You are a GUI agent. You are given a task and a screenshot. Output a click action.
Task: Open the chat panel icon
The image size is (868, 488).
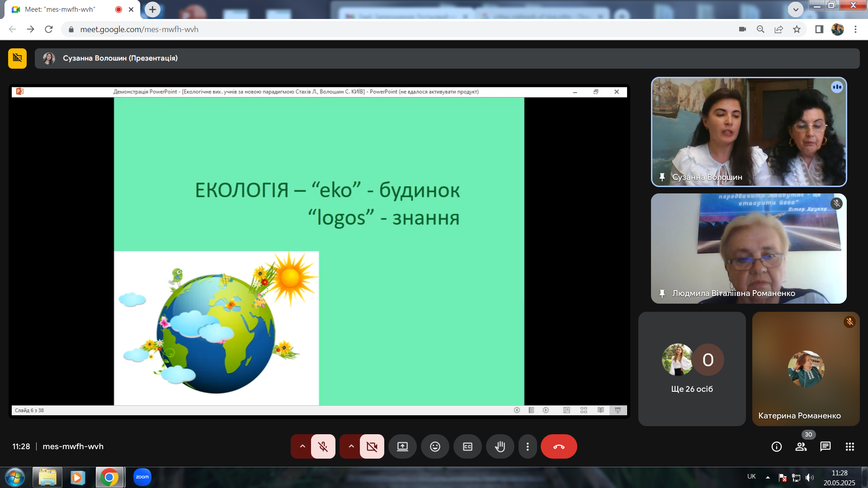825,446
